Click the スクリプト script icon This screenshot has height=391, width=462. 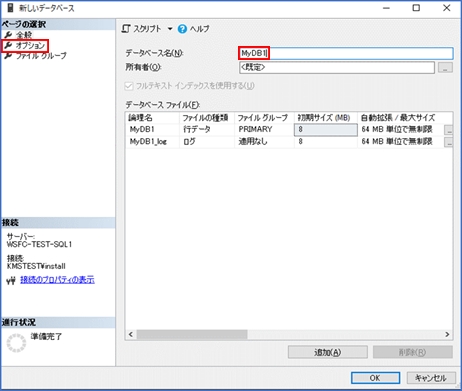(126, 29)
